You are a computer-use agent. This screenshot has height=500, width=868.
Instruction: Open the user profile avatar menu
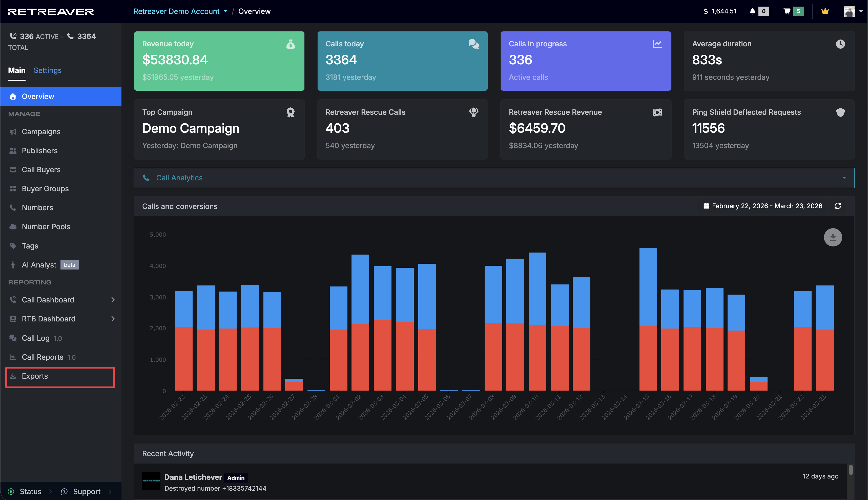point(853,11)
